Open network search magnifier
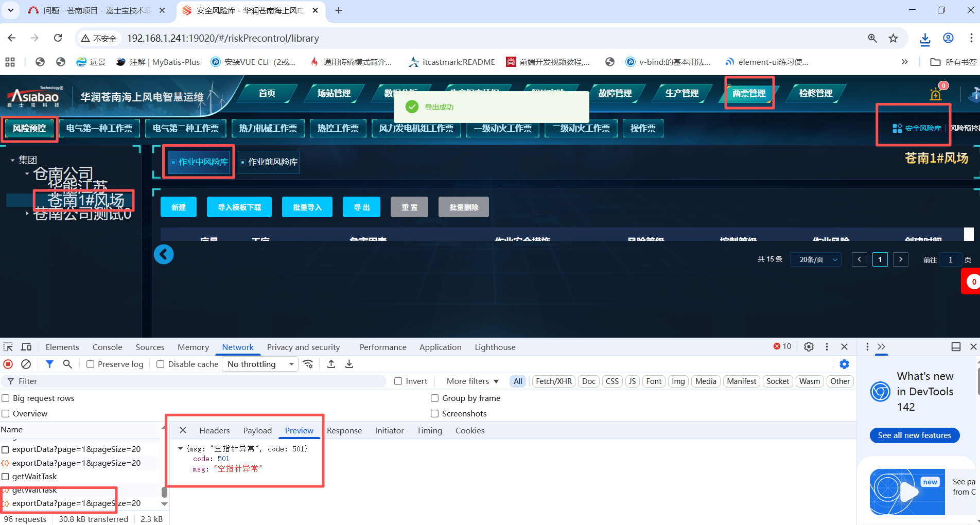980x525 pixels. 67,364
